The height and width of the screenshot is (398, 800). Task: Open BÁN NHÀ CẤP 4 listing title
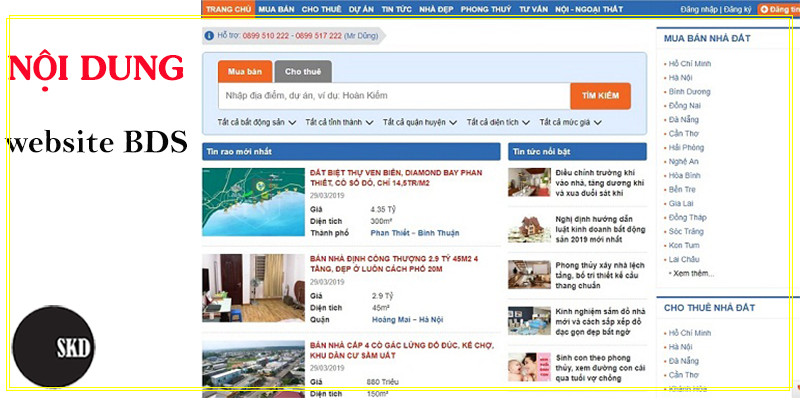click(402, 351)
